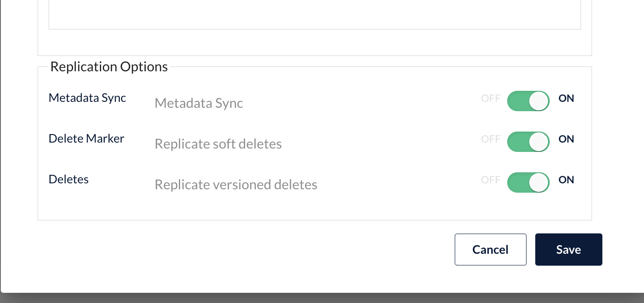Click the OFF label for Delete Marker

tap(491, 139)
